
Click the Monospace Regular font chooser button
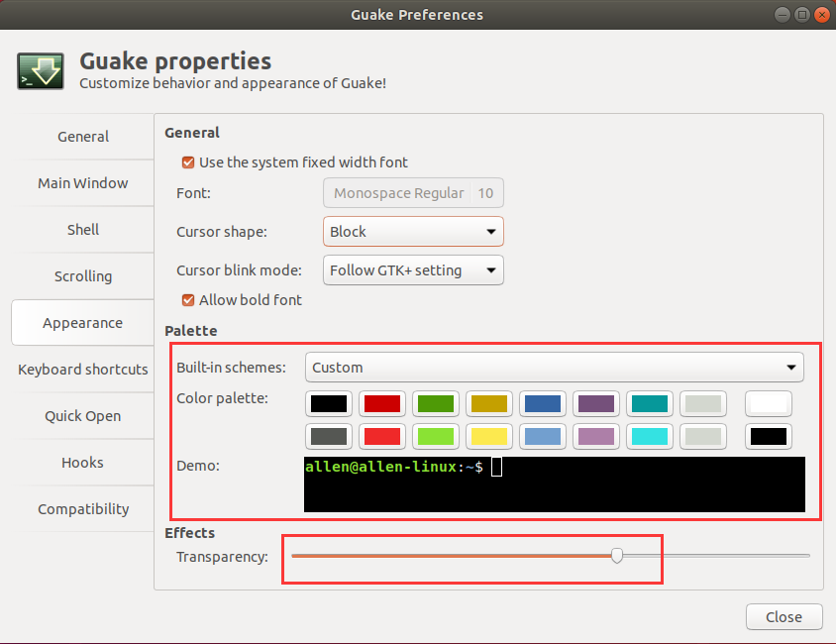413,193
